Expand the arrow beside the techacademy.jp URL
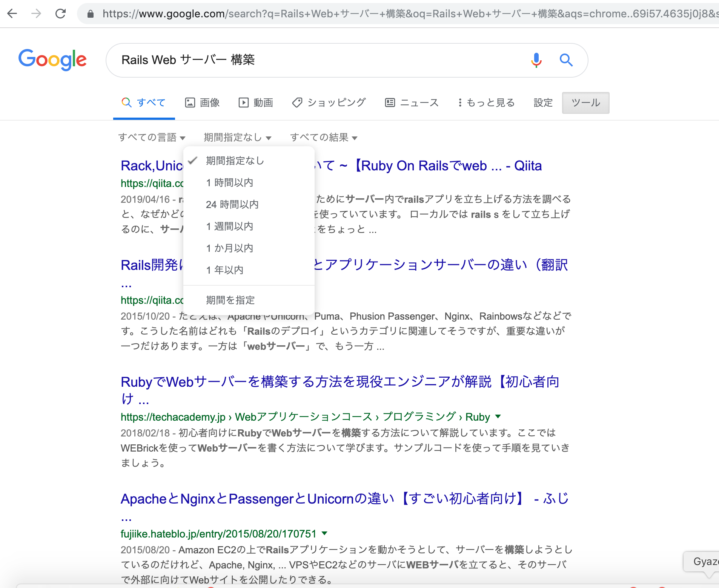 [498, 416]
